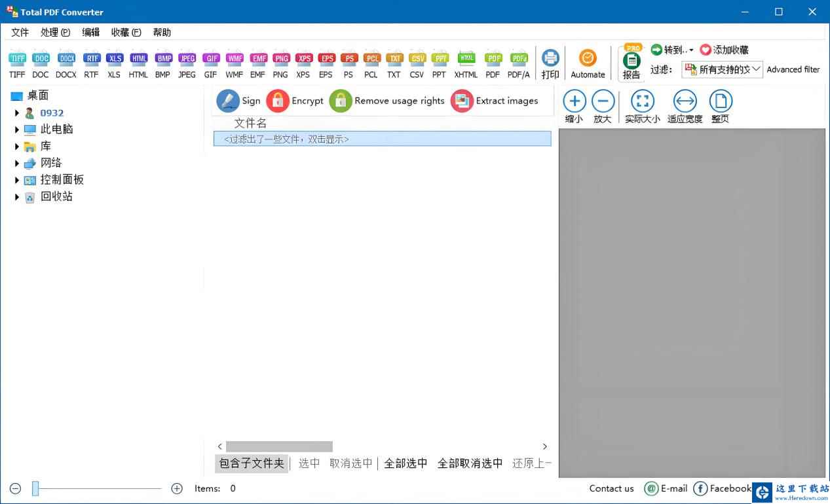This screenshot has height=504, width=830.
Task: Open the 帮助 menu
Action: 162,32
